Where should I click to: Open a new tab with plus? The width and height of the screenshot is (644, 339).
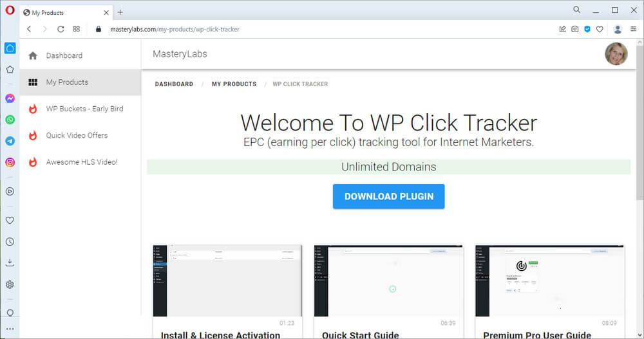click(120, 12)
